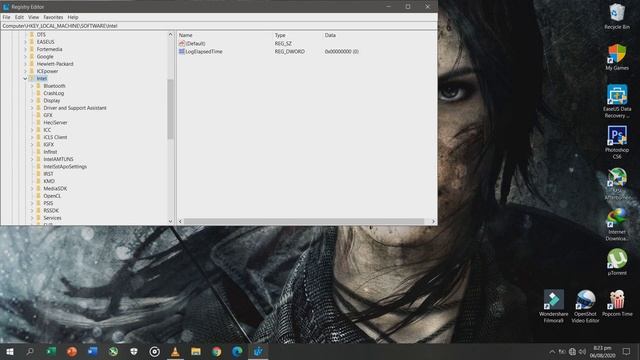Open Google Chrome from the taskbar

tap(217, 351)
